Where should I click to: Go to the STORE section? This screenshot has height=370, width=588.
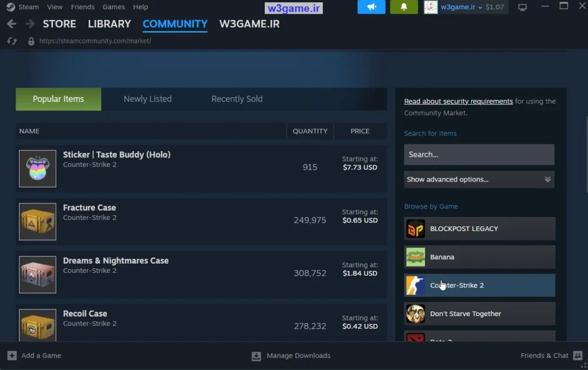pyautogui.click(x=59, y=24)
